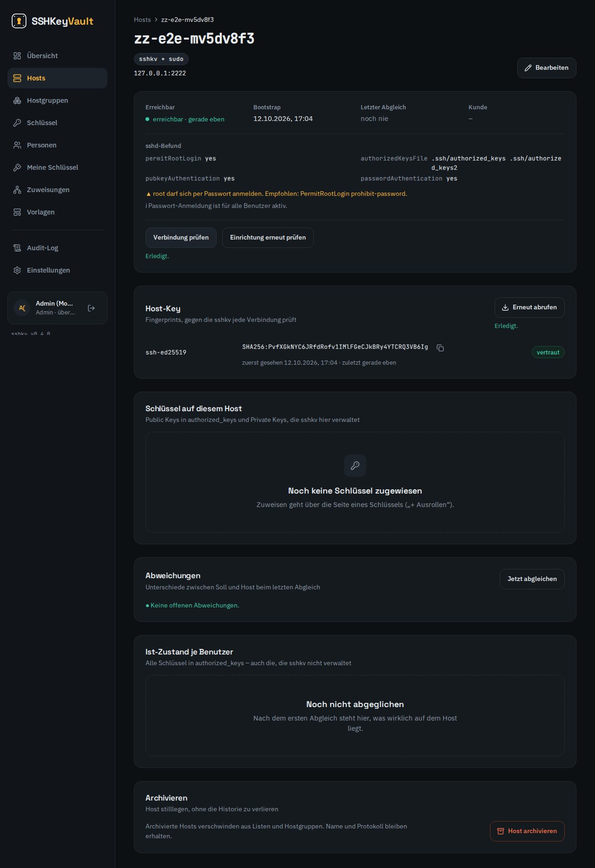Click the Einstellungen gear icon
Image resolution: width=595 pixels, height=868 pixels.
pos(17,270)
